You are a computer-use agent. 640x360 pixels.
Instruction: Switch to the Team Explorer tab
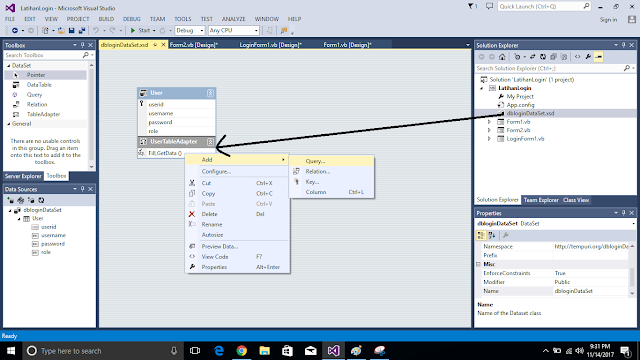[x=541, y=200]
